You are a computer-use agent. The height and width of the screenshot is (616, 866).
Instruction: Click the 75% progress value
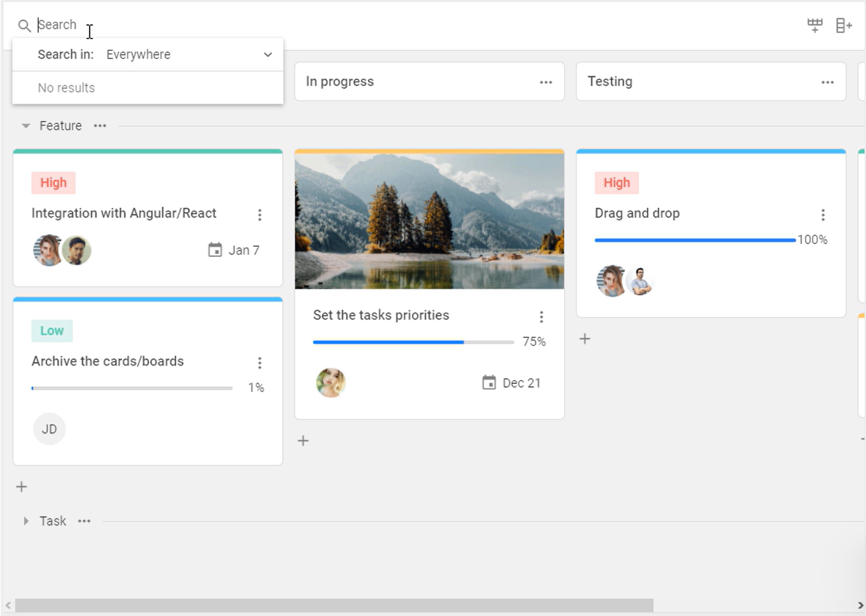point(534,341)
